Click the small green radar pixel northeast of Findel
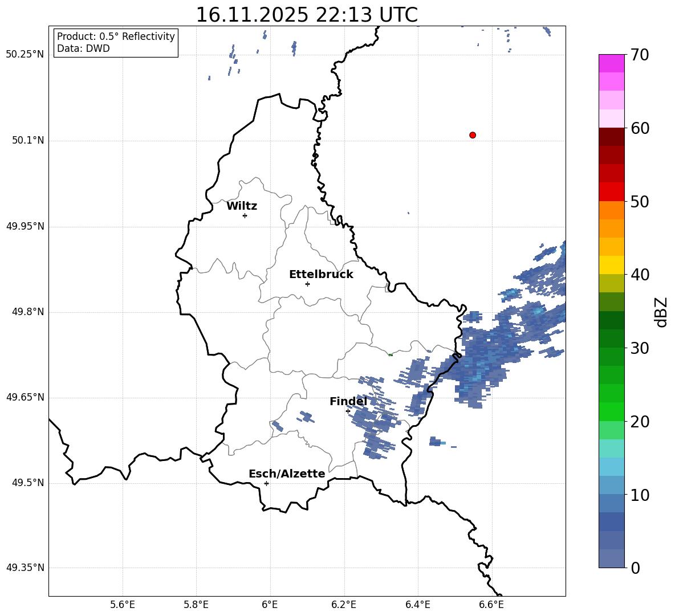Image resolution: width=675 pixels, height=616 pixels. point(391,355)
